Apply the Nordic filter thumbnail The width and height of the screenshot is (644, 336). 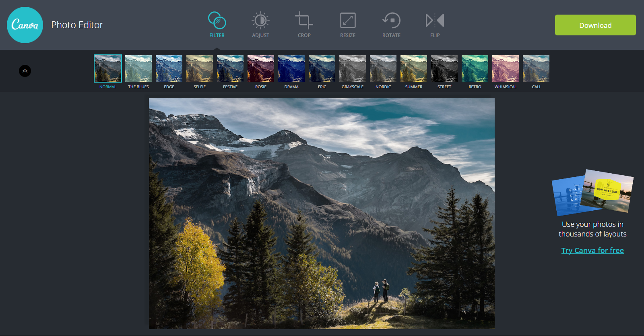click(383, 68)
